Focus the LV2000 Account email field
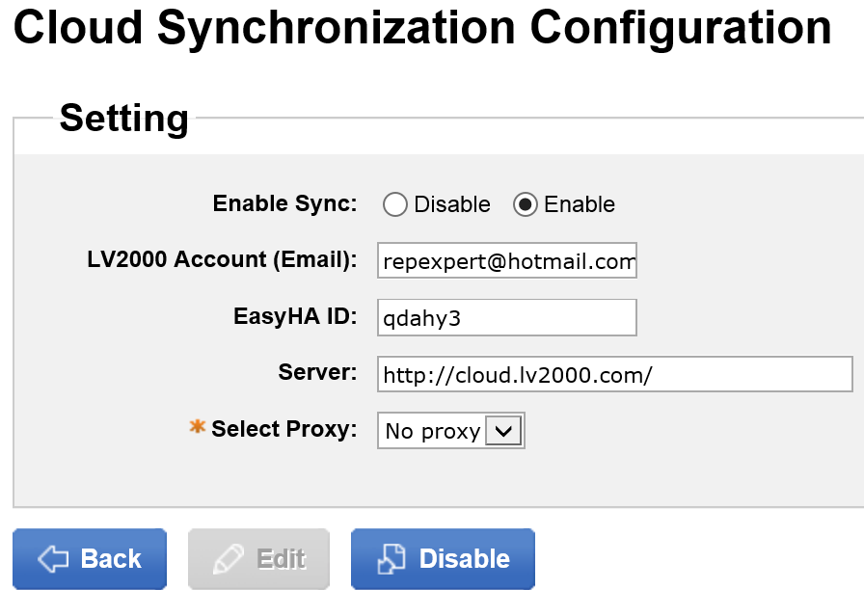The image size is (864, 616). pos(507,260)
